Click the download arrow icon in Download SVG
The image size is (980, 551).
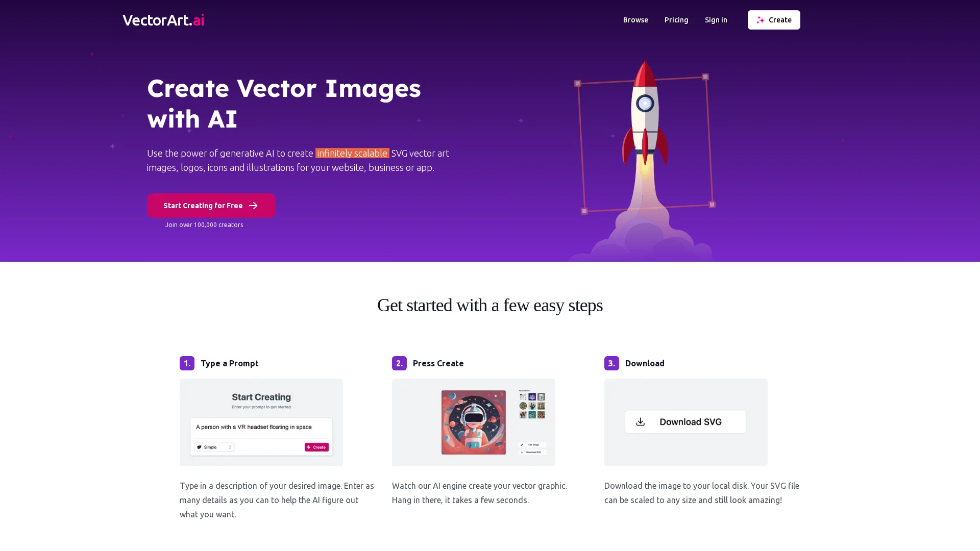(x=640, y=422)
